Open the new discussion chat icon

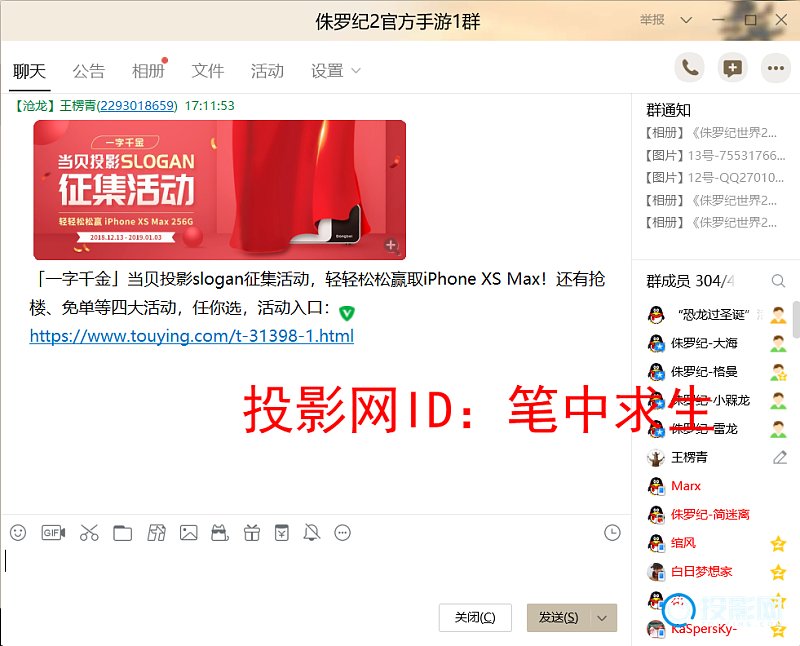[733, 68]
